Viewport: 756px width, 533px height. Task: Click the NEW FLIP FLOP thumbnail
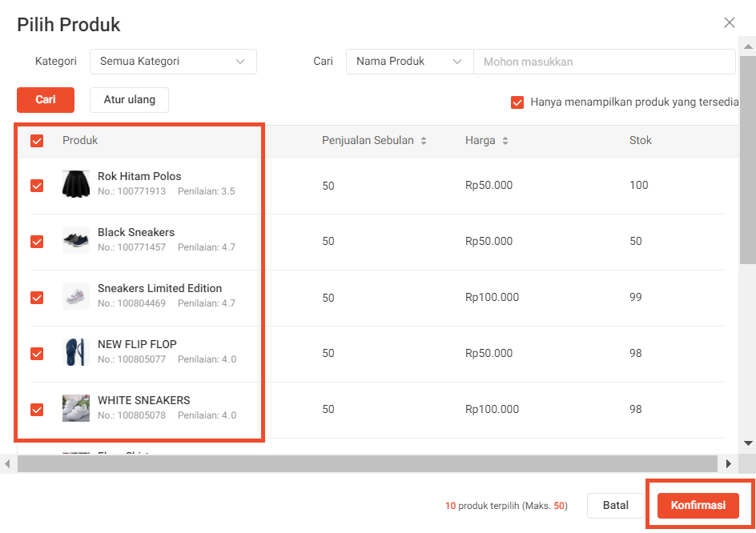click(x=76, y=352)
